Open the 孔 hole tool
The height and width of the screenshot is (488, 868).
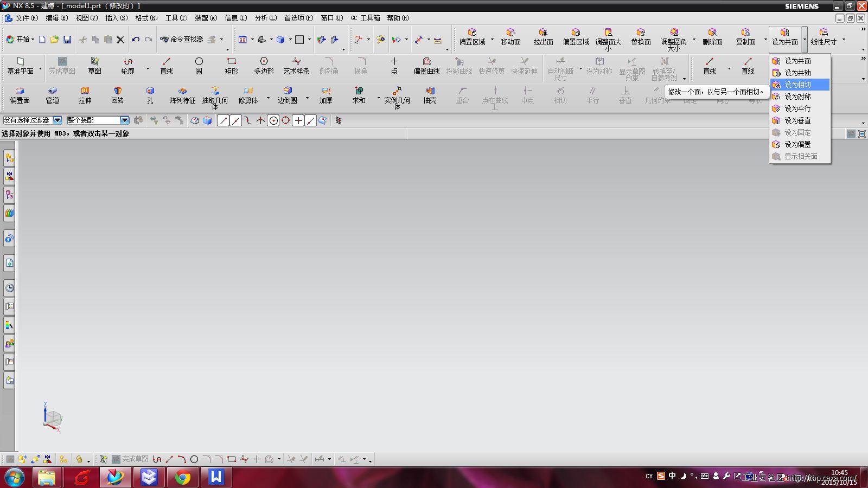tap(150, 95)
